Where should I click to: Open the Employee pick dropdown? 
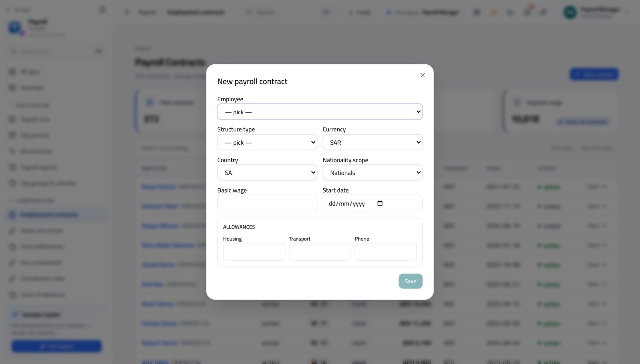click(x=320, y=112)
